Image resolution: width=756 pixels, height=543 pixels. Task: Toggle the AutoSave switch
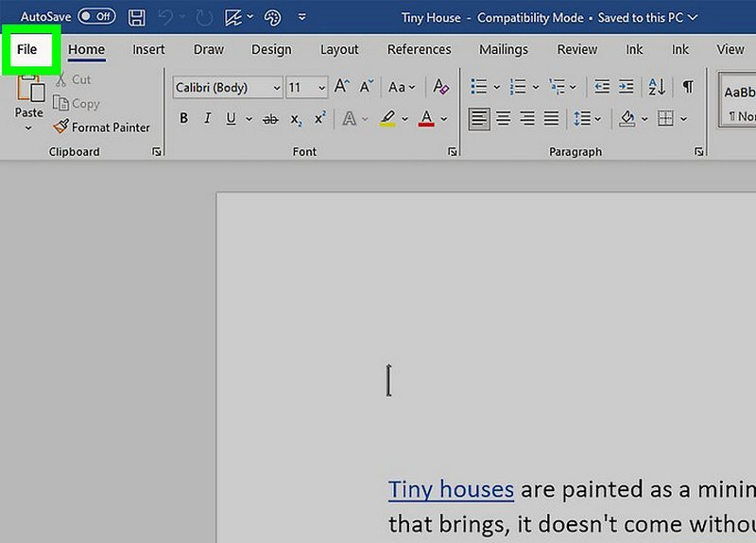click(x=96, y=17)
